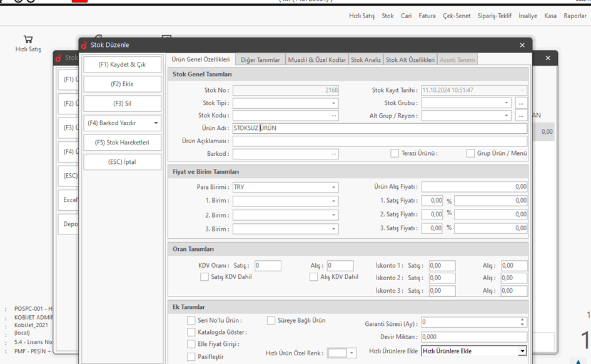Open the Cari menu
Viewport: 591px width, 364px height.
pyautogui.click(x=406, y=16)
